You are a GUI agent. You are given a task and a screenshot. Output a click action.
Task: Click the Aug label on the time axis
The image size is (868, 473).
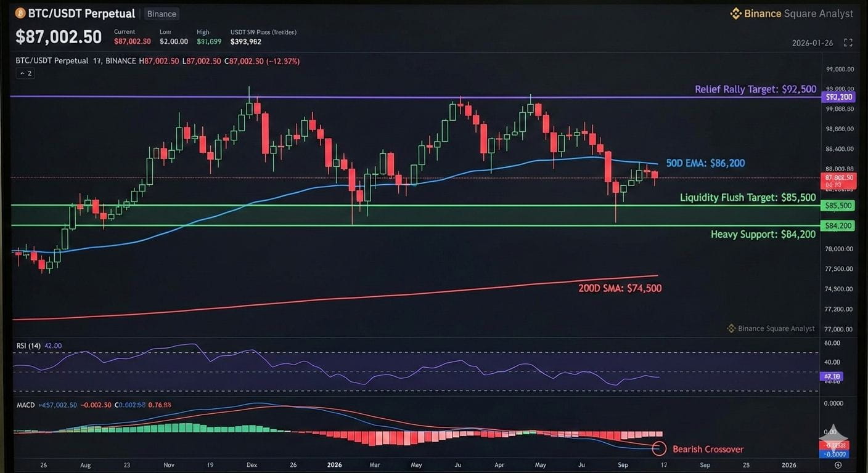85,465
